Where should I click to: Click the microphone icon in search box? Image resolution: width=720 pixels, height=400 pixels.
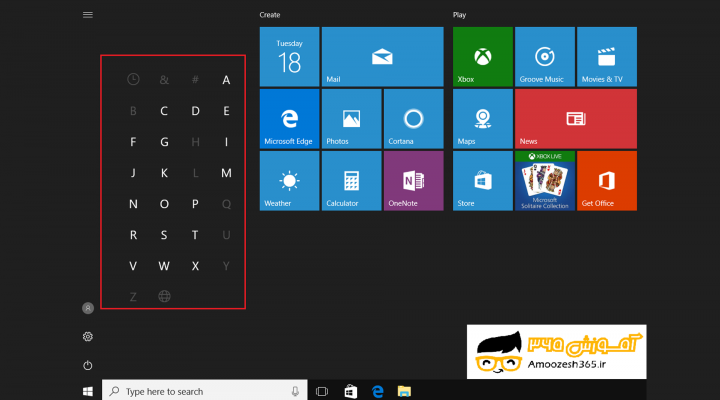[x=295, y=391]
